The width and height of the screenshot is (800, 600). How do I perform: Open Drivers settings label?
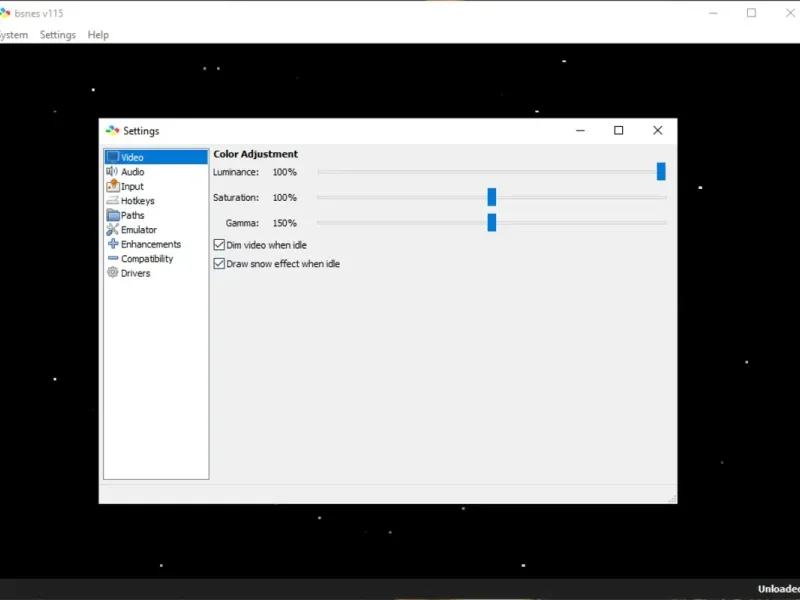[136, 273]
